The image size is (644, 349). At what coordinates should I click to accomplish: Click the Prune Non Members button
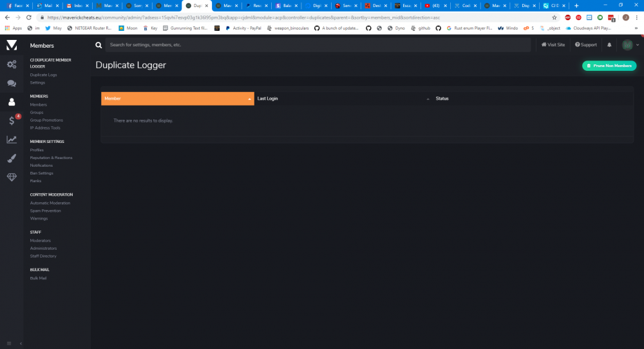click(609, 66)
